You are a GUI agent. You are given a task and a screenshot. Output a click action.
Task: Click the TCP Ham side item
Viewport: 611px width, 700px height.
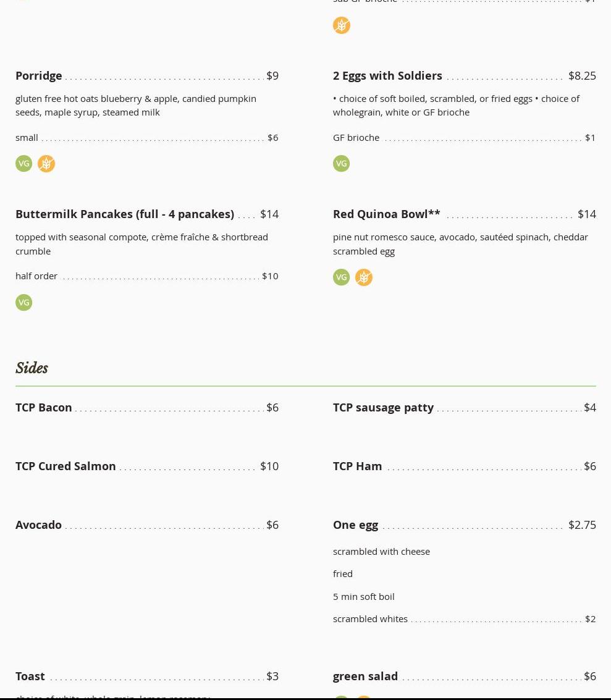[357, 466]
